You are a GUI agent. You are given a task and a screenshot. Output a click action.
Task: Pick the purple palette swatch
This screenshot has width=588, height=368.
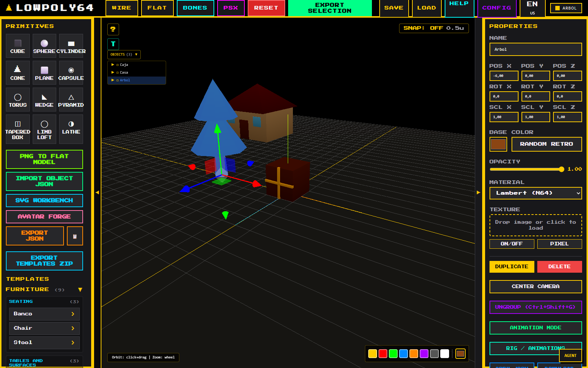424,354
